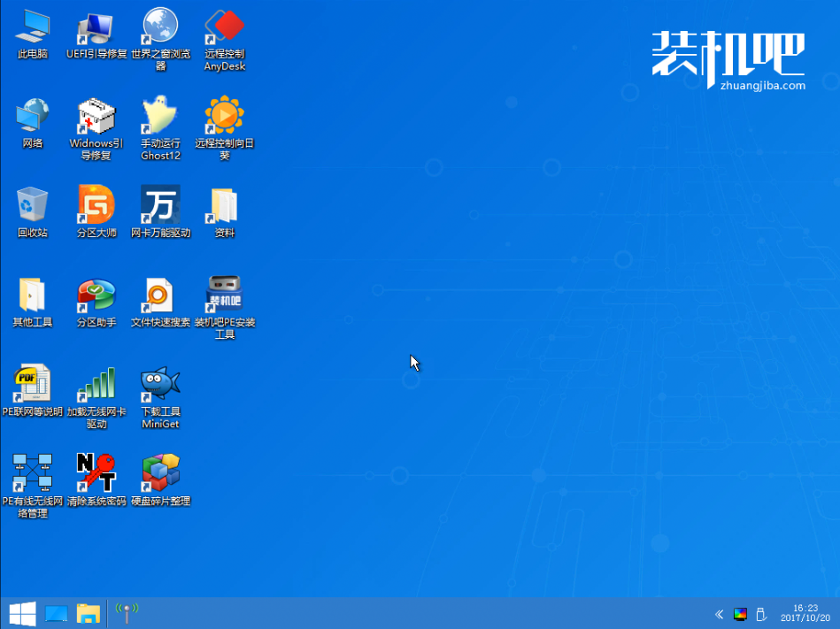This screenshot has width=840, height=629.
Task: Open the Recycle Bin (回收站)
Action: (32, 203)
